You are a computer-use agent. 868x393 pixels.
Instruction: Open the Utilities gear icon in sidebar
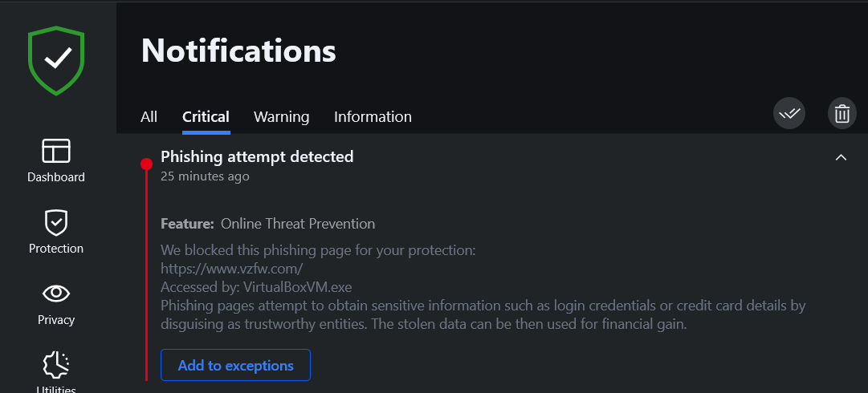(56, 364)
